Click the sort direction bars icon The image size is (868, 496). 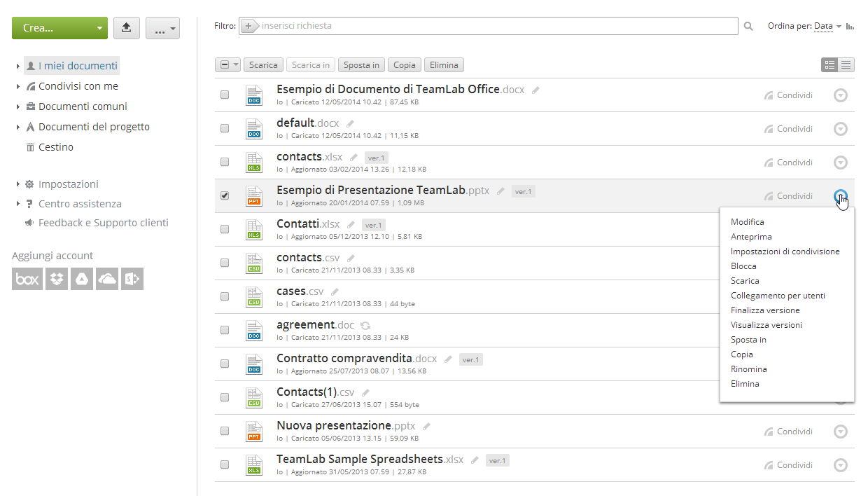(850, 27)
